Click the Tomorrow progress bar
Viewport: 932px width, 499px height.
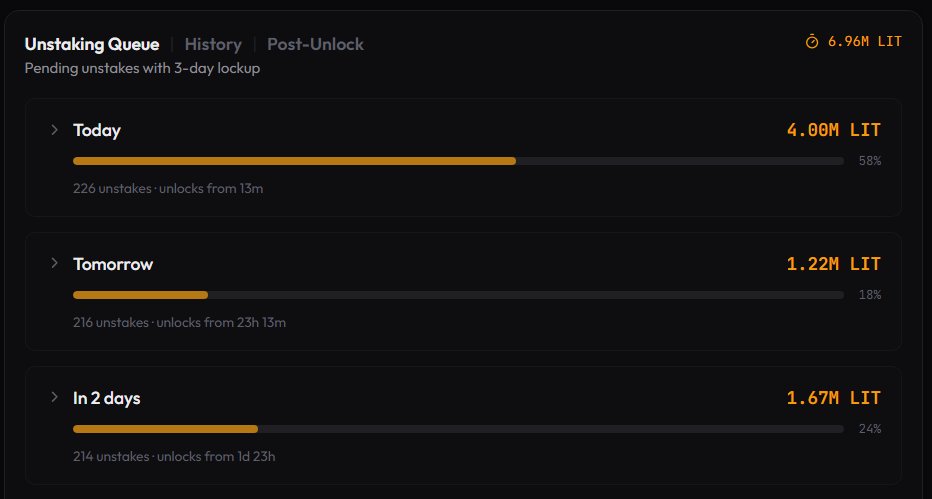point(458,295)
